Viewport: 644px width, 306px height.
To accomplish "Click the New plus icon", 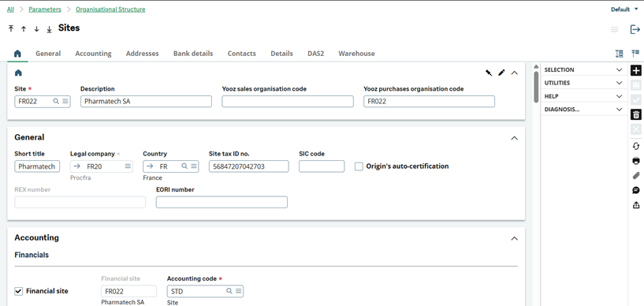I will pos(636,70).
